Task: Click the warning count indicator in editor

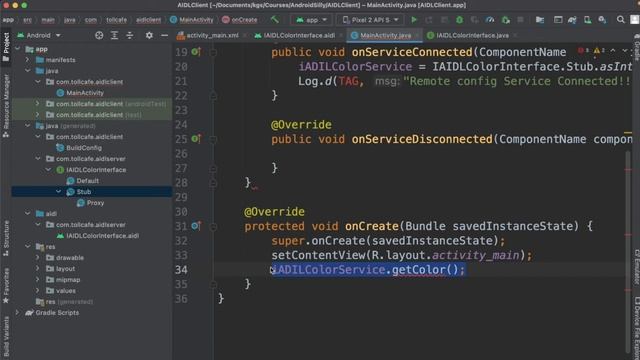Action: [x=599, y=51]
